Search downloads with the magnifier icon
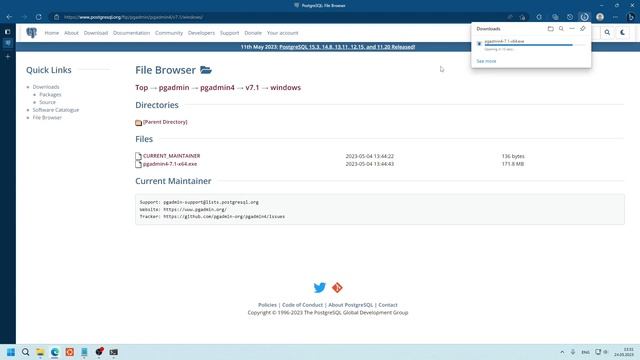640x360 pixels. (x=561, y=29)
